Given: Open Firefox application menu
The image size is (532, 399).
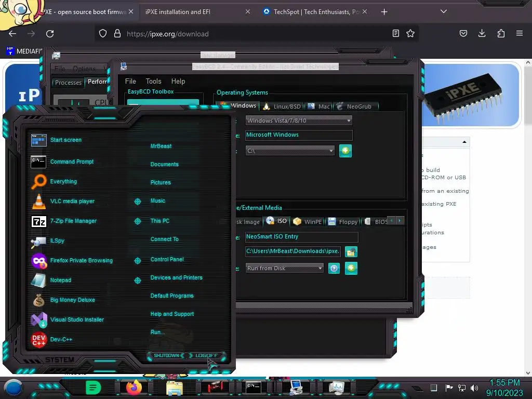Looking at the screenshot, I should [520, 34].
